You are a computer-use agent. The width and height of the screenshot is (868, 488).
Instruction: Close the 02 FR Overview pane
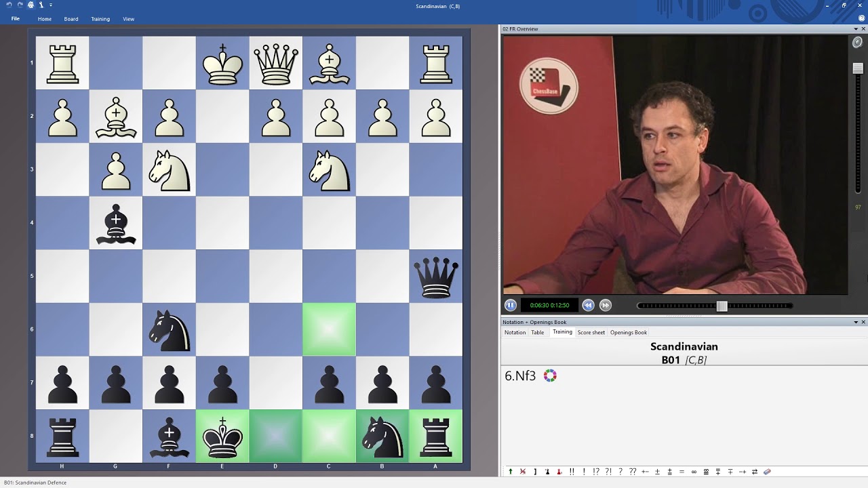(863, 29)
